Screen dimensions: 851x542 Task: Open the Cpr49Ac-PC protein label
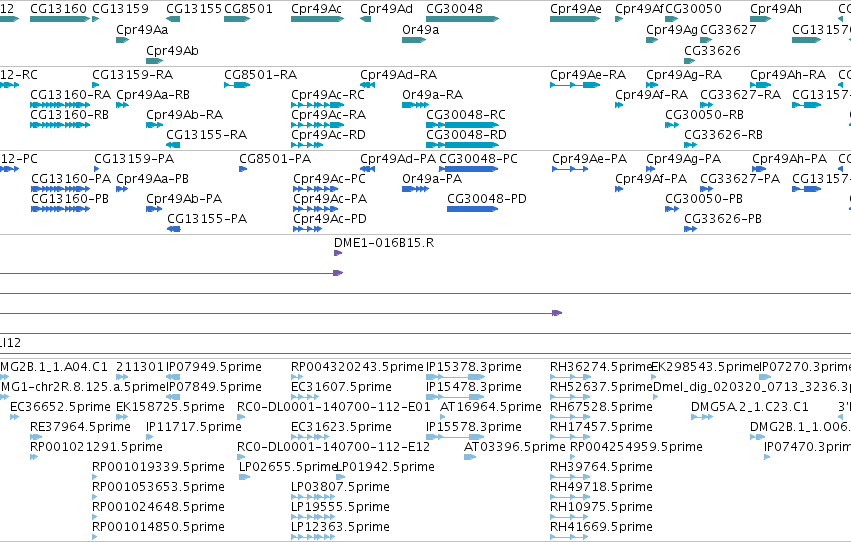[329, 179]
